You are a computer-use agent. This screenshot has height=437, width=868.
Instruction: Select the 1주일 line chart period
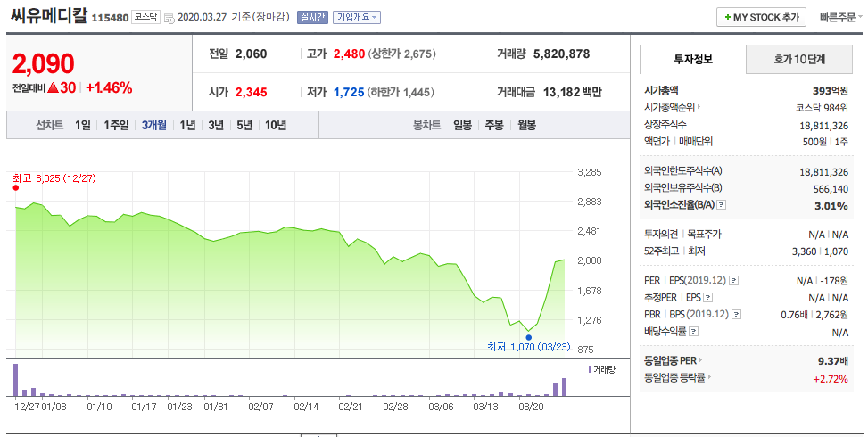[116, 126]
